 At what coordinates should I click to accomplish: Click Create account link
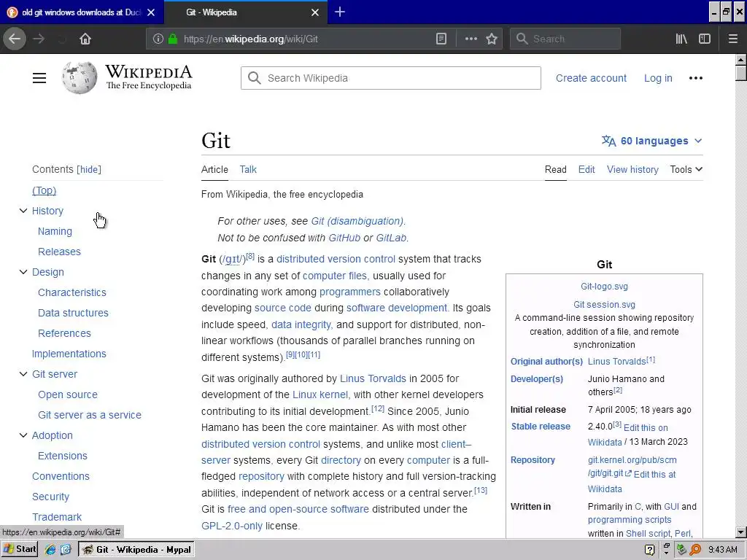(x=591, y=78)
